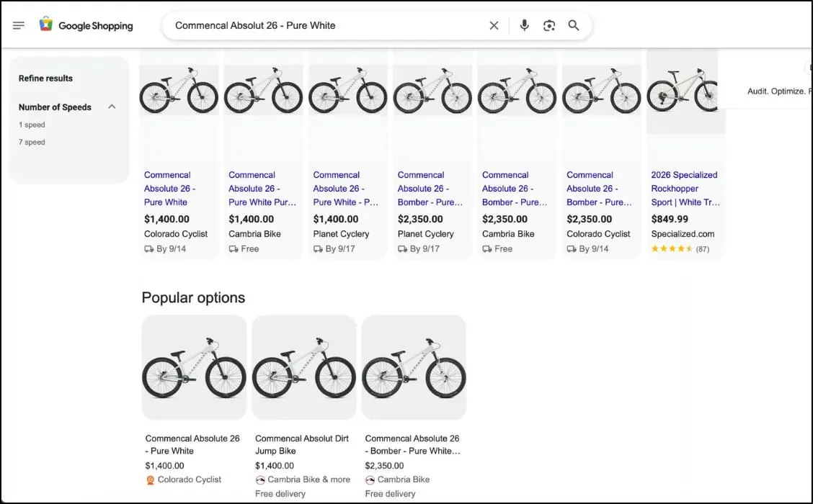Click bike image above Planet Cyclery $2,350 listing
Image resolution: width=818 pixels, height=504 pixels.
(x=432, y=90)
